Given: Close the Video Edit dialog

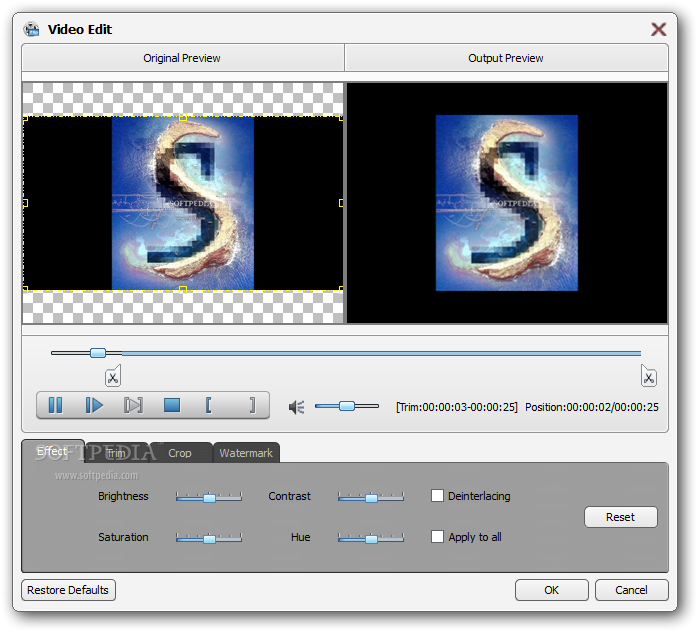Looking at the screenshot, I should tap(658, 29).
